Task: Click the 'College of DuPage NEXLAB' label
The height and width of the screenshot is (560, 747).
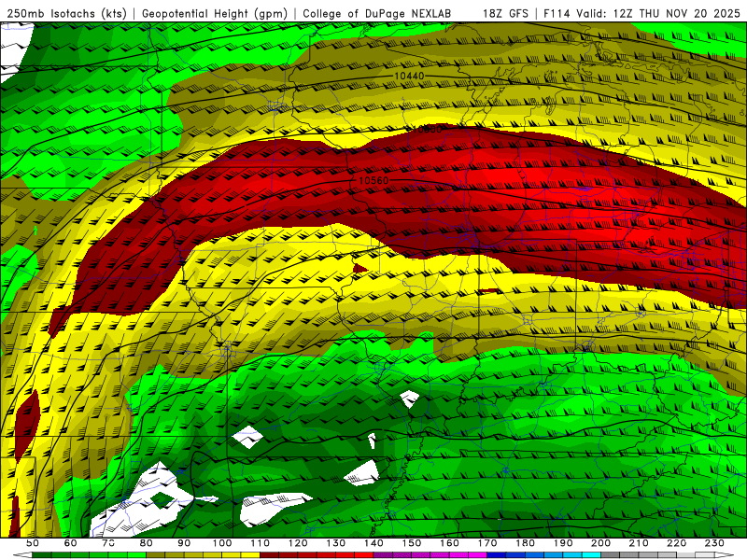Action: (377, 14)
